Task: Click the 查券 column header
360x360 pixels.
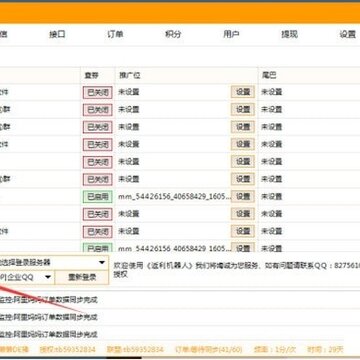Action: point(92,75)
